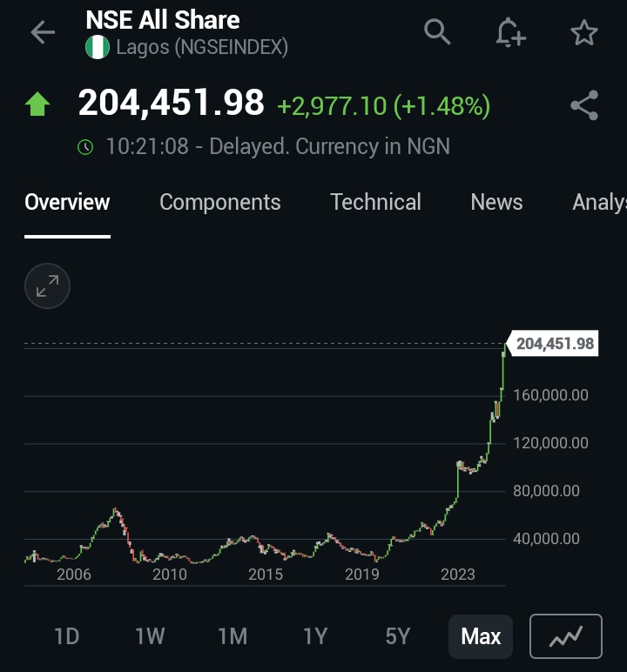The height and width of the screenshot is (672, 627).
Task: Open the search magnifier icon
Action: coord(437,31)
